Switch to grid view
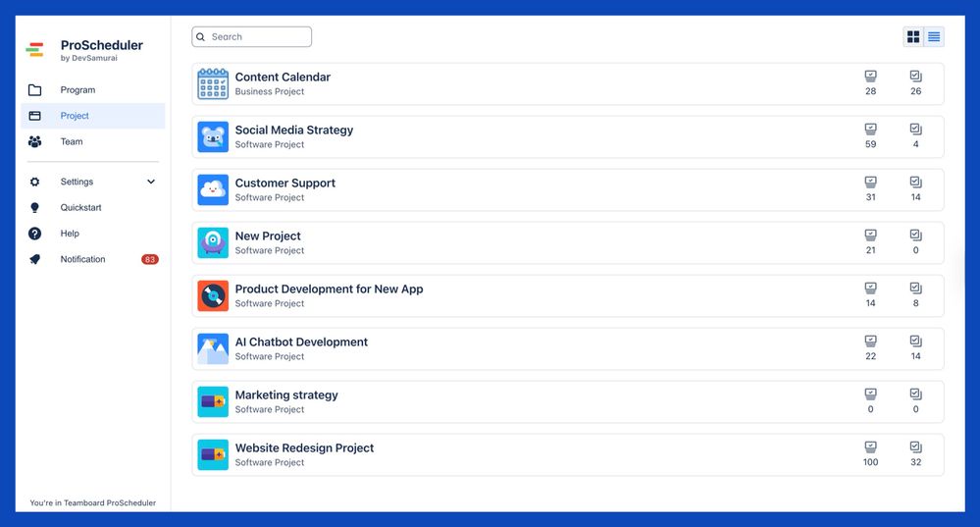The image size is (980, 527). coord(913,37)
